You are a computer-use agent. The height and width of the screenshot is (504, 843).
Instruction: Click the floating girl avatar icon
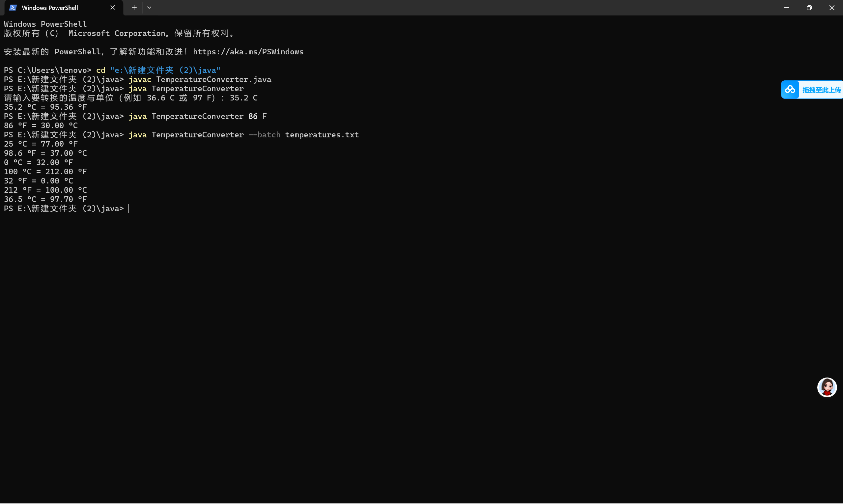(x=827, y=387)
